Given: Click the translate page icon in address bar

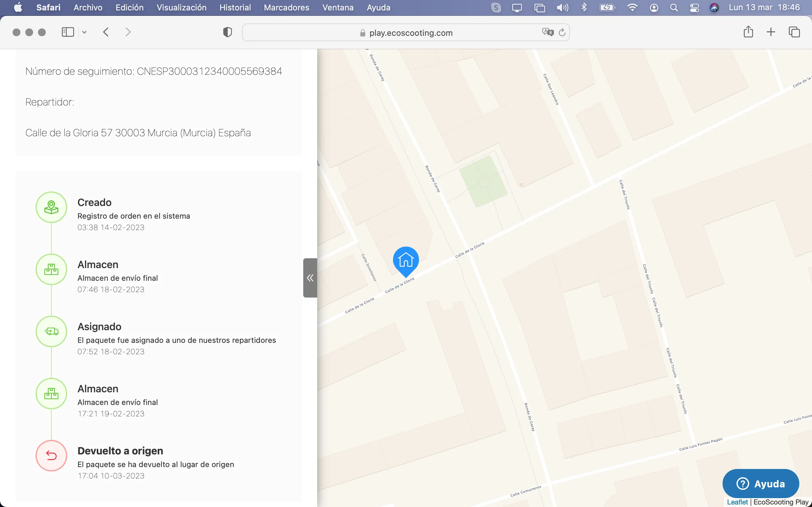Looking at the screenshot, I should pyautogui.click(x=547, y=32).
